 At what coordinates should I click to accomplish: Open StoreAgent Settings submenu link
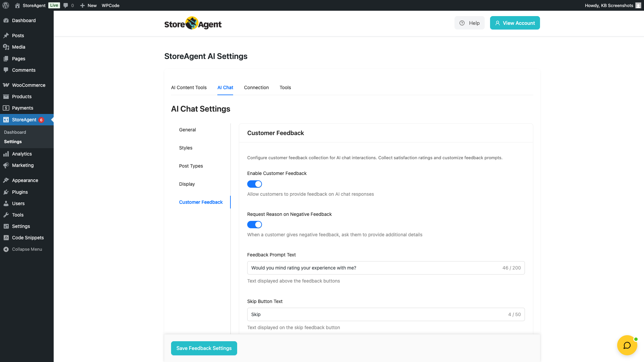(x=13, y=142)
